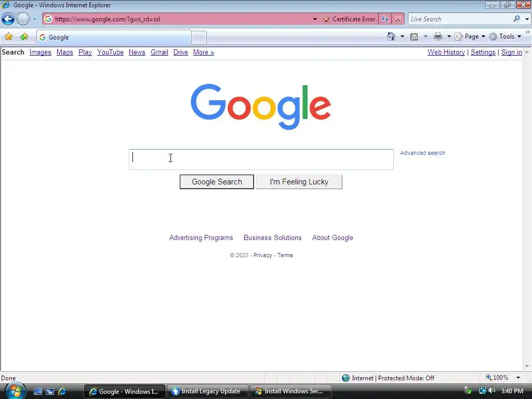The height and width of the screenshot is (399, 532).
Task: Click the page scrollbar up arrow
Action: tap(527, 52)
